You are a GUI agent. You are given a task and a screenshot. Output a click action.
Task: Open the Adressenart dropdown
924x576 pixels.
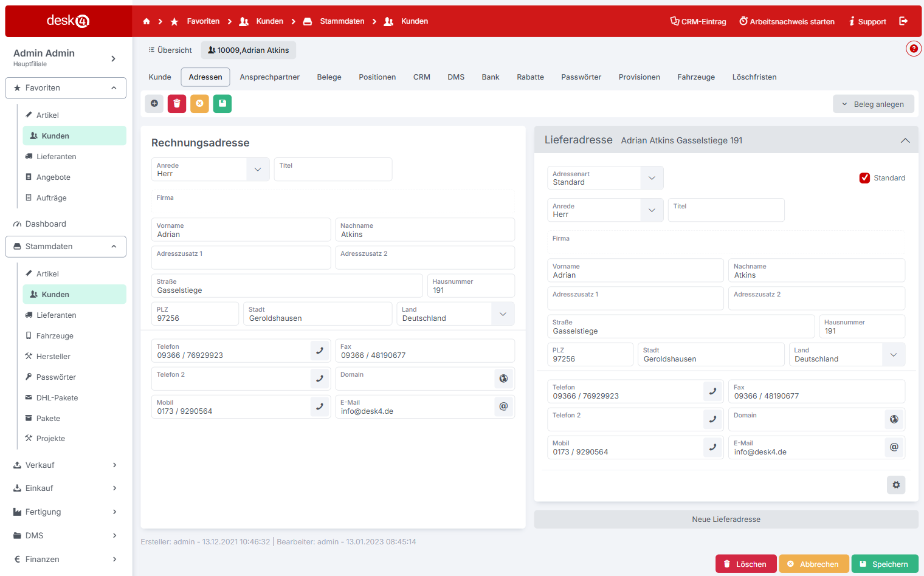pyautogui.click(x=652, y=178)
